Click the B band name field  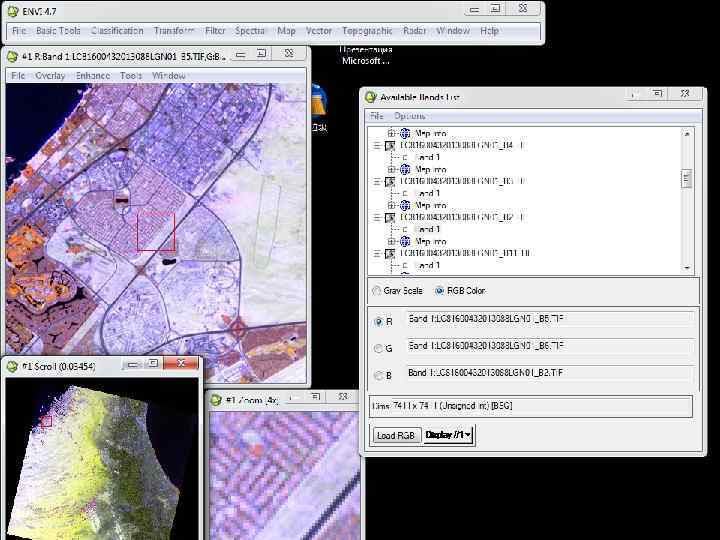tap(550, 372)
